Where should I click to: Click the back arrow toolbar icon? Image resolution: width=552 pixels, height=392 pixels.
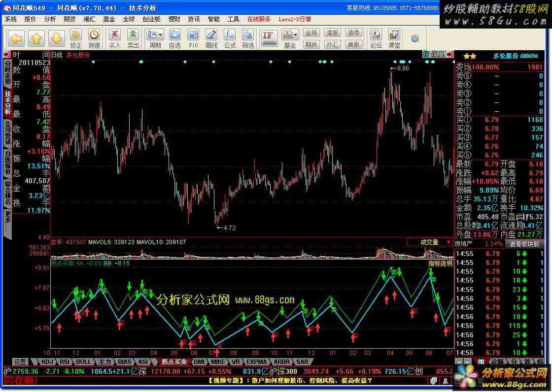click(x=16, y=38)
